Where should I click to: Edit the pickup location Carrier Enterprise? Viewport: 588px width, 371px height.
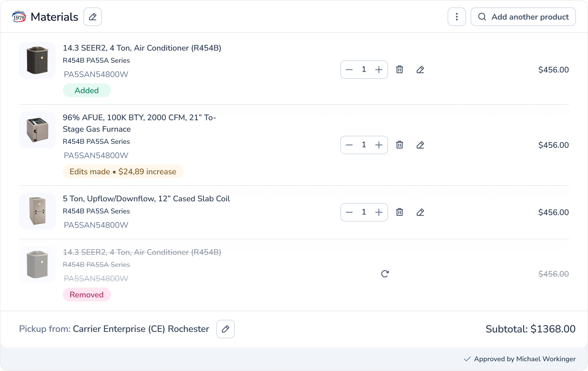click(x=226, y=329)
